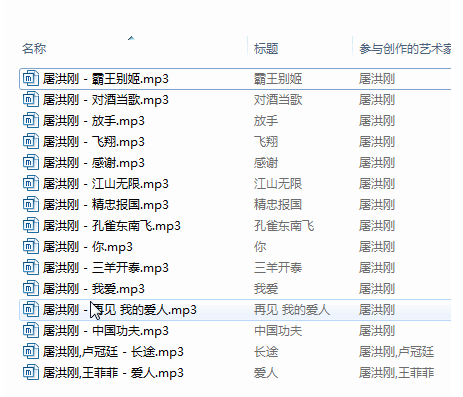Click the title cell 三羊开泰
Image resolution: width=463 pixels, height=397 pixels.
(278, 268)
